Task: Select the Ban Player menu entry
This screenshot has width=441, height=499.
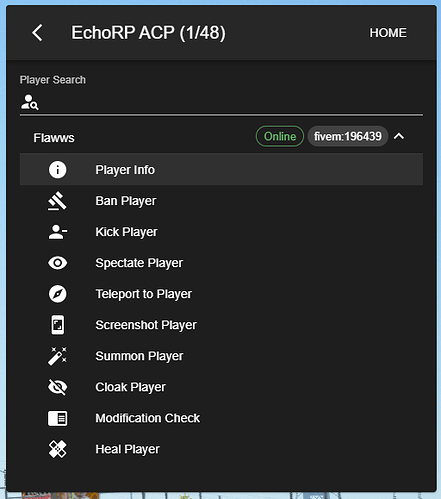Action: coord(221,201)
